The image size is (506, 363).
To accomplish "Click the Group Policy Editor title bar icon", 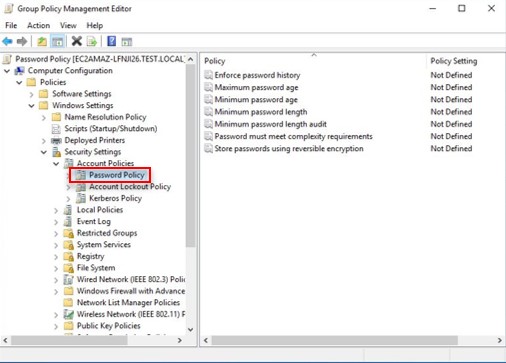I will click(x=9, y=8).
